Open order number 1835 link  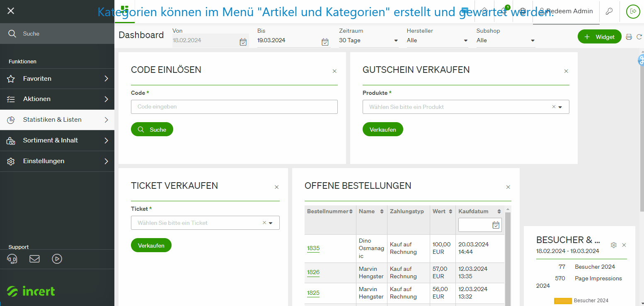[313, 248]
